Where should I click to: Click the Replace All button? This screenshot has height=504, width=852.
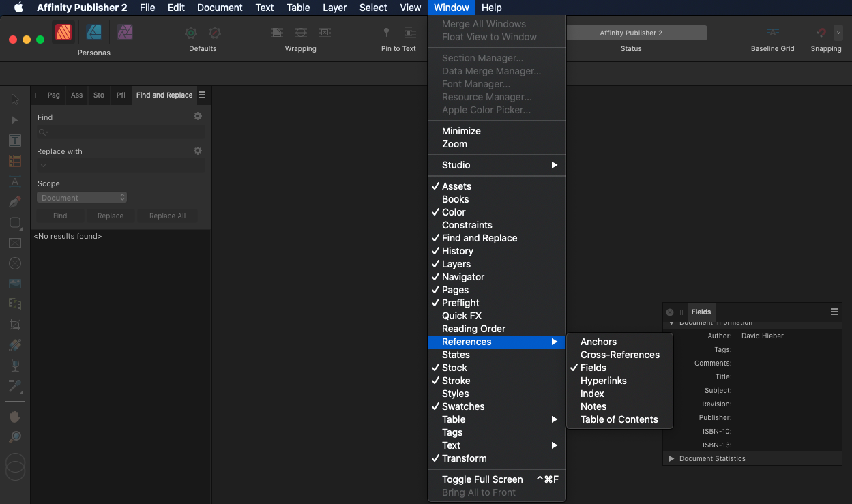point(167,216)
